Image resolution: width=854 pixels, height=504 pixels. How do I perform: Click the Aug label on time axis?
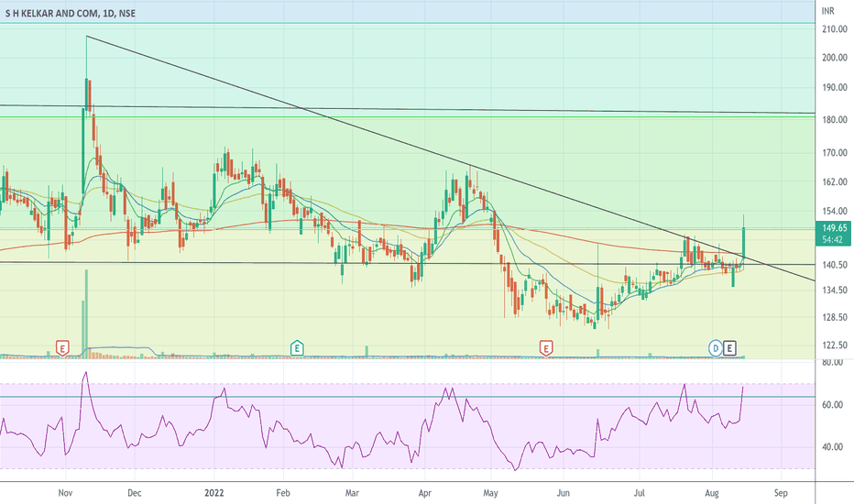tap(711, 493)
